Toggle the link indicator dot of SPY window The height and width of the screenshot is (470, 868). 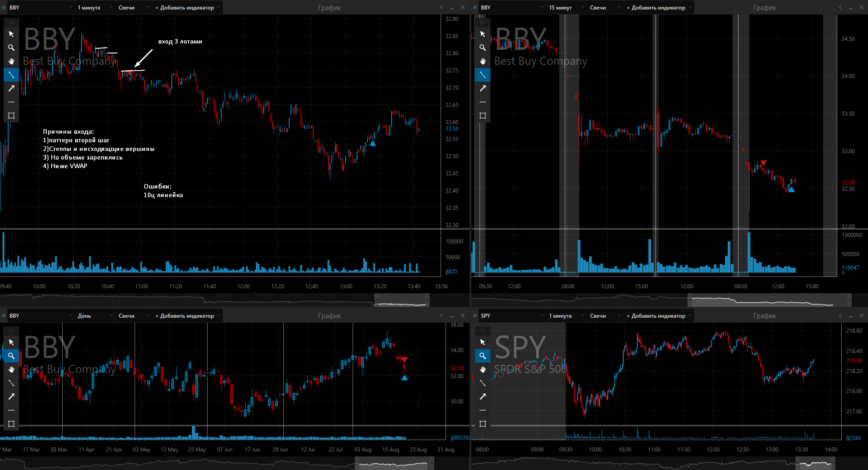475,315
